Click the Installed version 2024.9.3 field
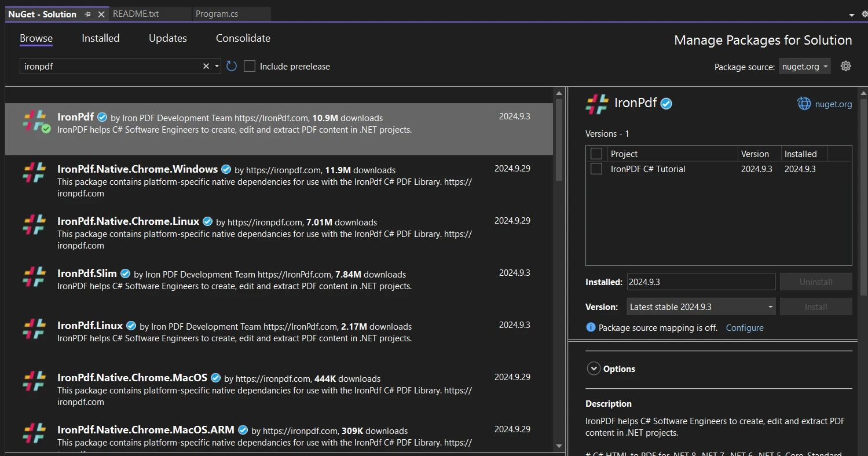 click(701, 282)
